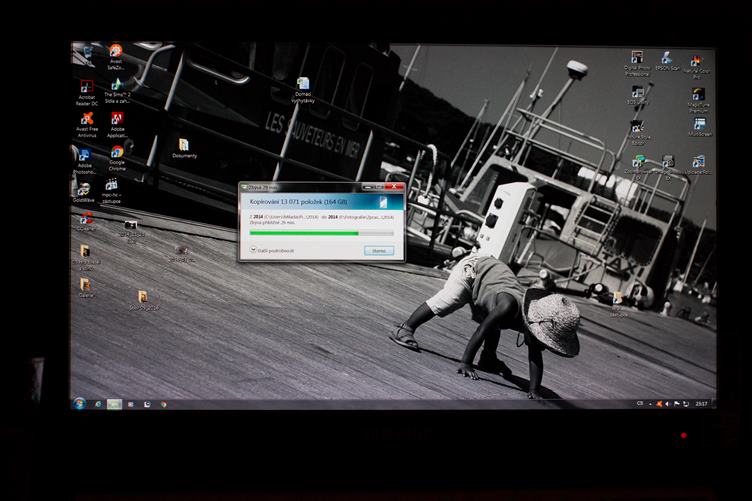
Task: Open the EOS Utility desktop shortcut
Action: (637, 95)
